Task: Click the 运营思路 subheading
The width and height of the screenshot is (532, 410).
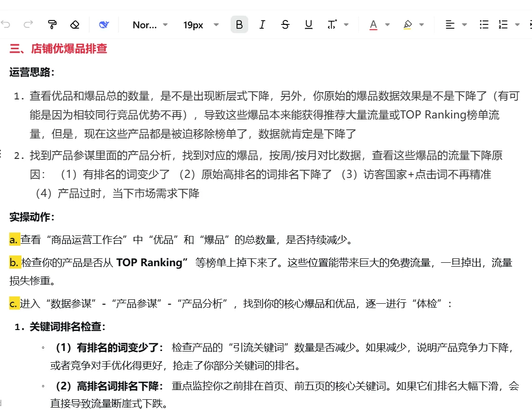Action: pyautogui.click(x=32, y=72)
